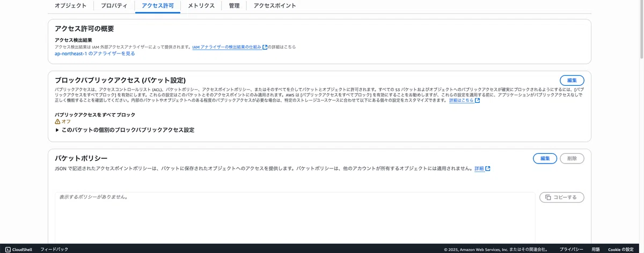Open プライバシー footer link
Screen dimensions: 644x253
click(571, 249)
